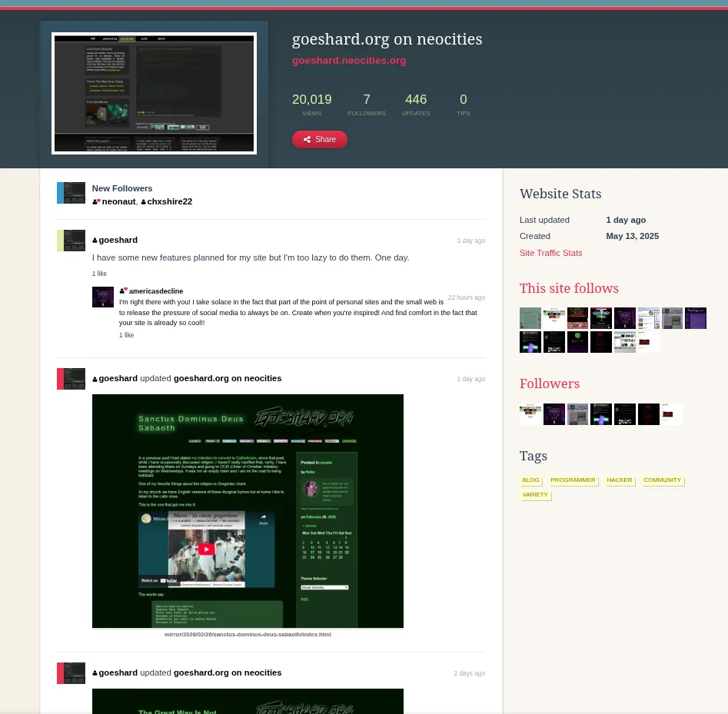
Task: Open the mirror sanctus-dominus-deus-sabaoth index.html link
Action: pyautogui.click(x=248, y=634)
